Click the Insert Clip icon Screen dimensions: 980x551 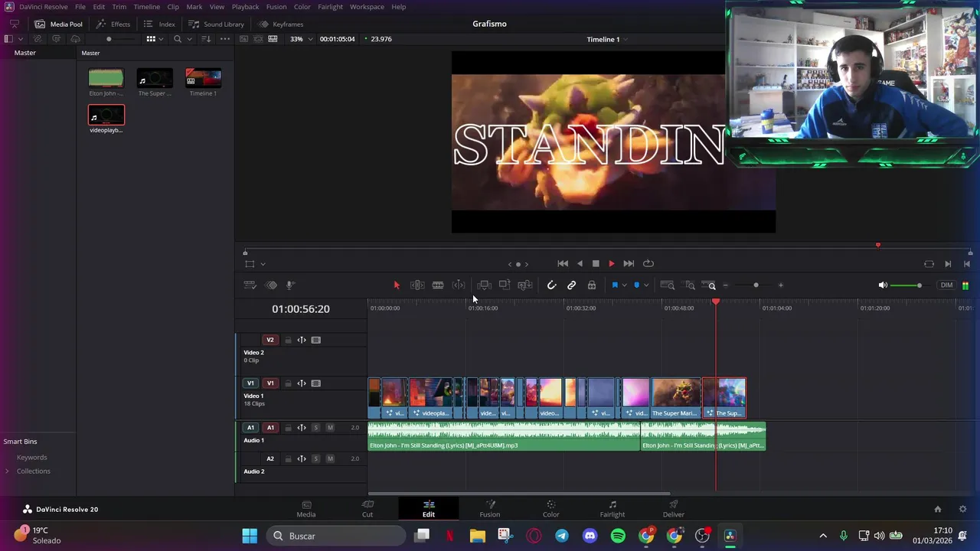pyautogui.click(x=484, y=285)
